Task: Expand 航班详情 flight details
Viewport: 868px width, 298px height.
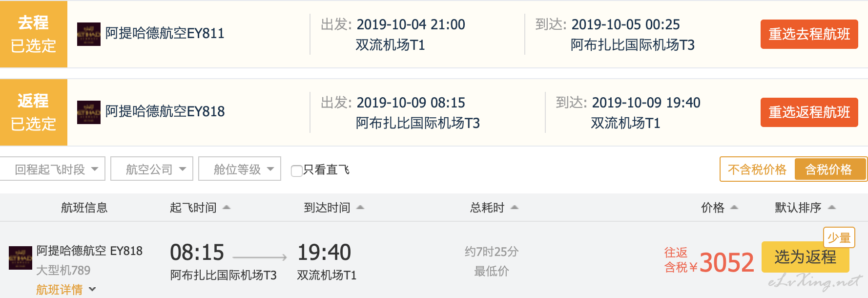Action: tap(65, 290)
